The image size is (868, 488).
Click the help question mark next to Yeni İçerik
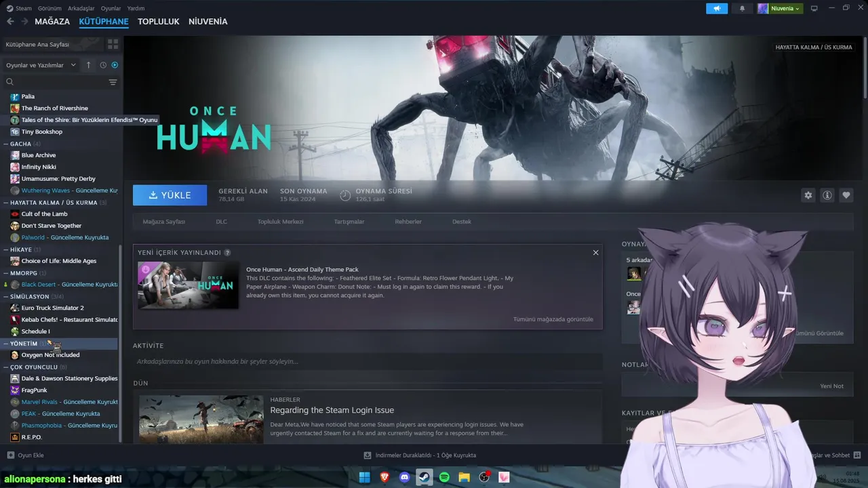(227, 253)
